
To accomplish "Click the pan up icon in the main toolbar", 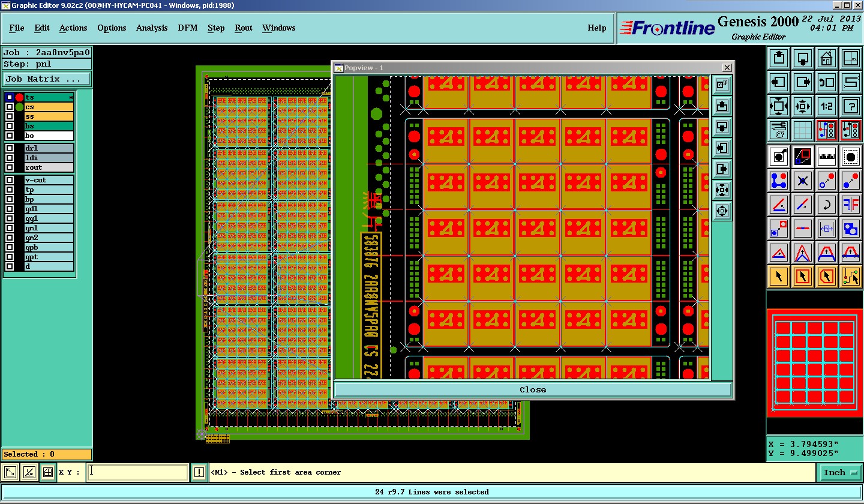I will 779,58.
